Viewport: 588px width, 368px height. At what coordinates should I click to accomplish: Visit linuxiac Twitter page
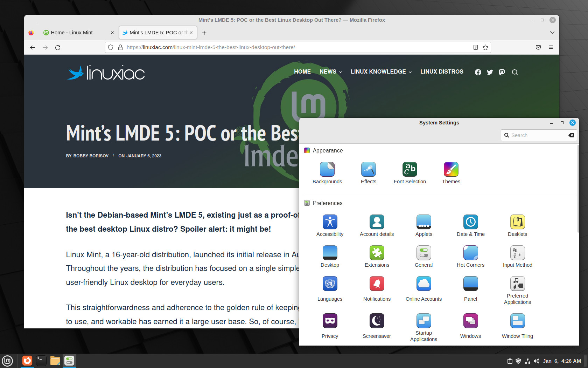[x=490, y=72]
